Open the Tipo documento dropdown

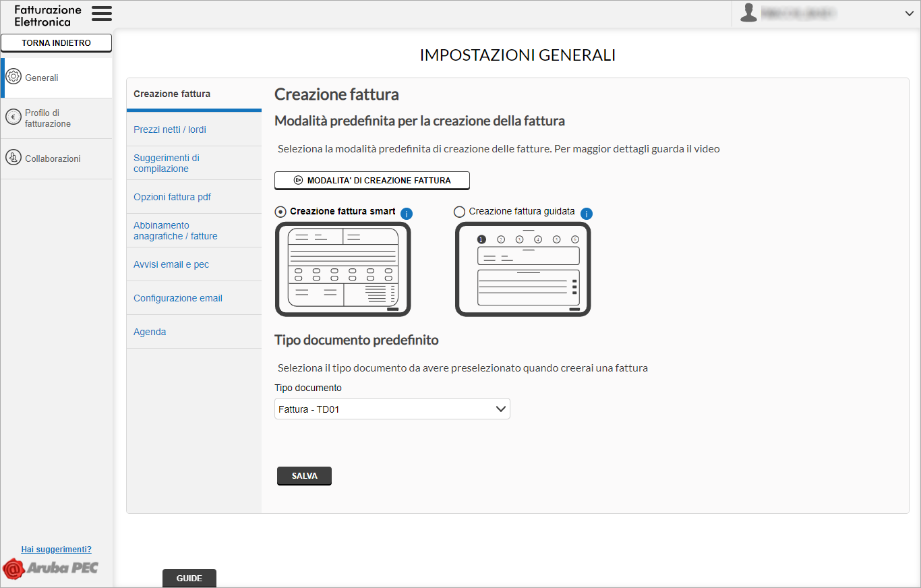[392, 409]
